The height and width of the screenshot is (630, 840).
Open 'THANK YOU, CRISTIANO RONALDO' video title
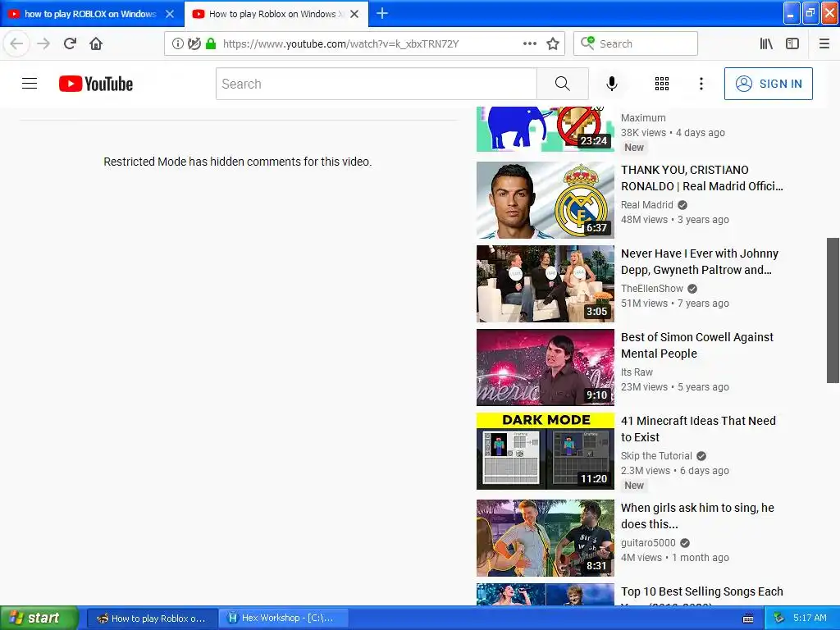coord(702,178)
